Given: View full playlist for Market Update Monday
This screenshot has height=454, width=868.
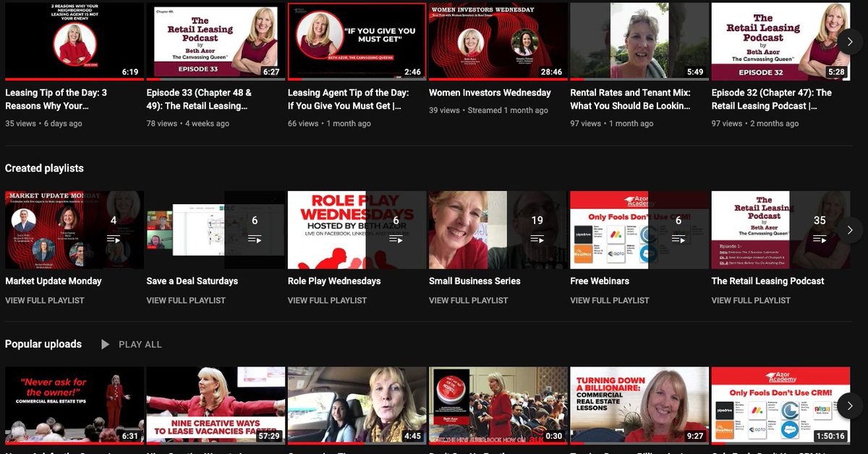Looking at the screenshot, I should pos(45,300).
